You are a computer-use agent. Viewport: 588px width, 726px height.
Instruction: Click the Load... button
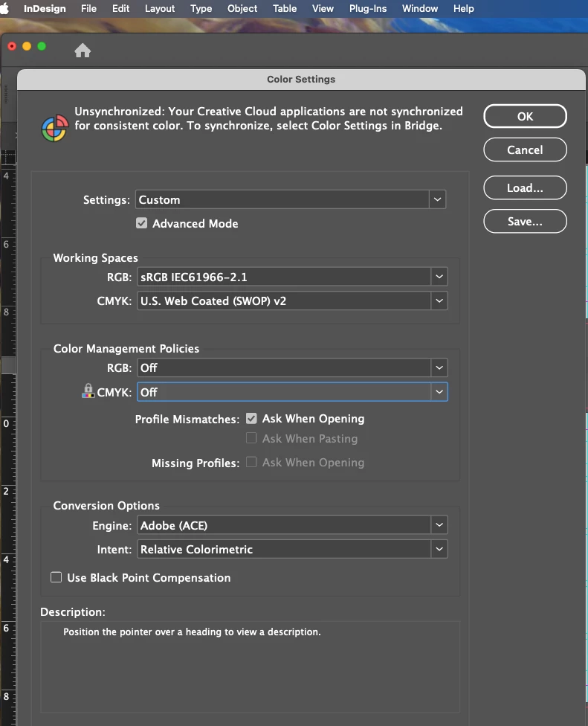525,187
